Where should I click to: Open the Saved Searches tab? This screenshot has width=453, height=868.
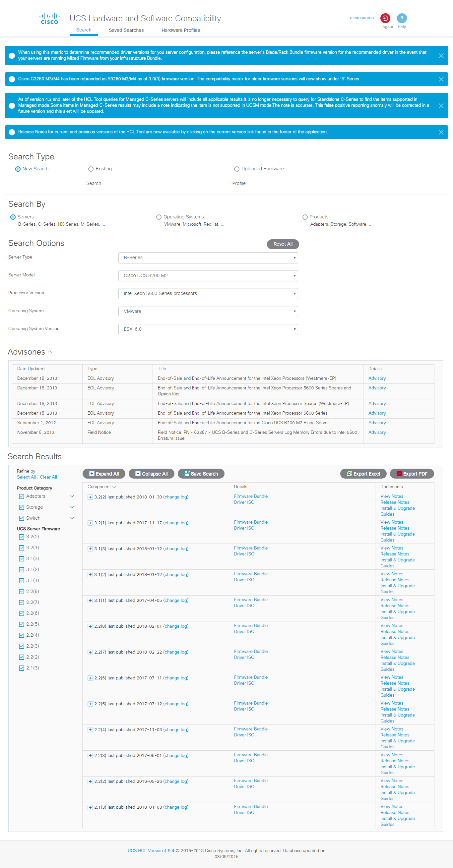126,30
